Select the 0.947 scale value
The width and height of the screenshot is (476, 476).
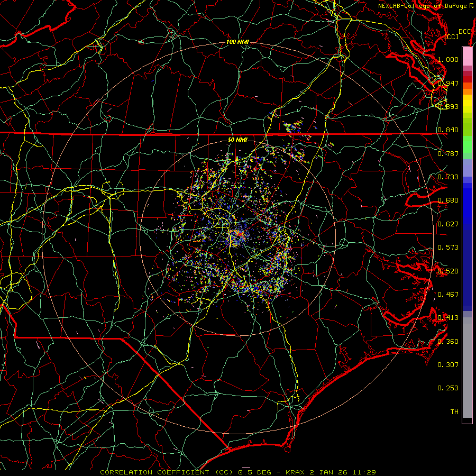(448, 83)
